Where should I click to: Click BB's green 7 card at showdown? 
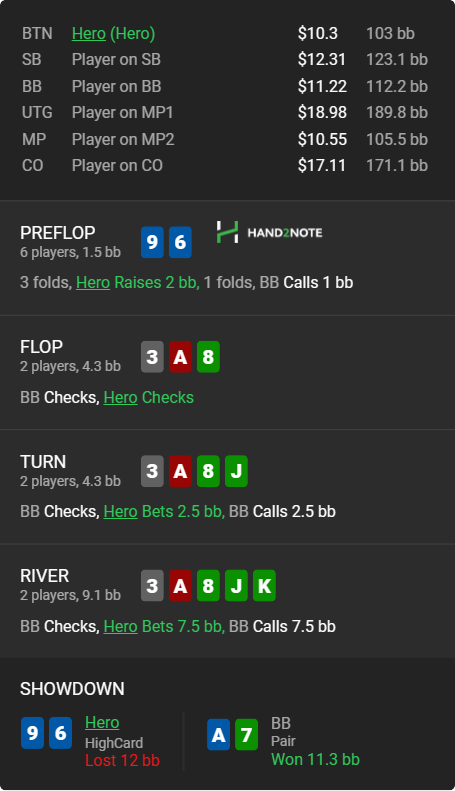[x=246, y=734]
